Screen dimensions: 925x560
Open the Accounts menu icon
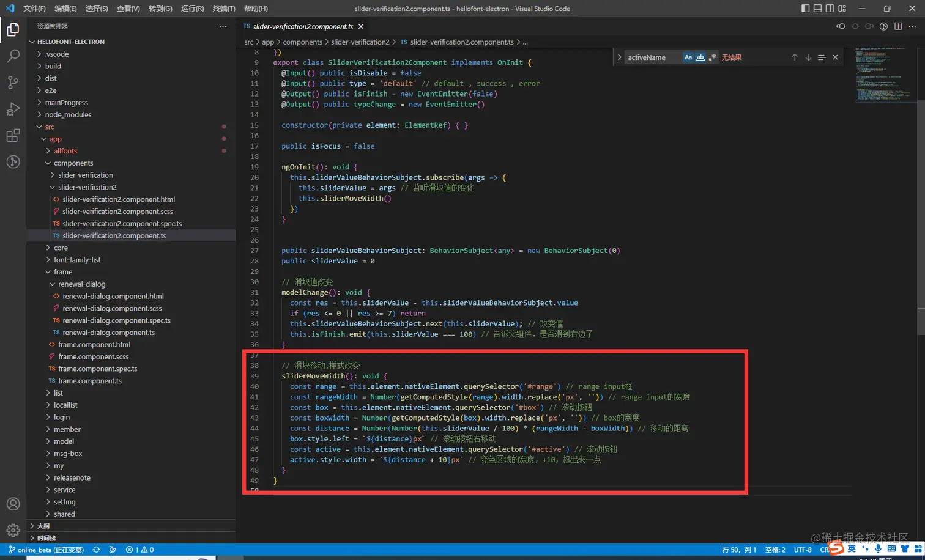pyautogui.click(x=13, y=504)
